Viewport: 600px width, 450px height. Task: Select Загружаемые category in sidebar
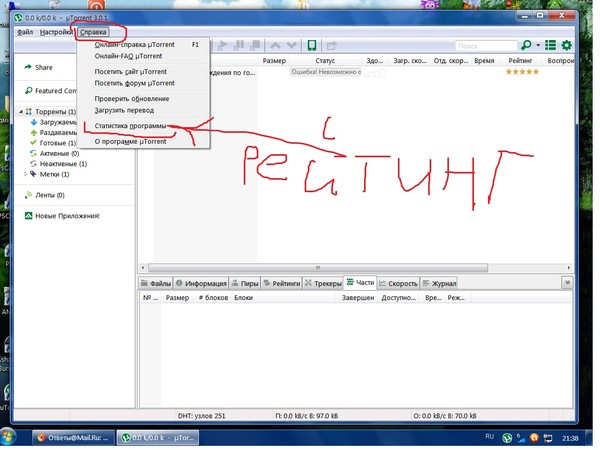tap(58, 122)
